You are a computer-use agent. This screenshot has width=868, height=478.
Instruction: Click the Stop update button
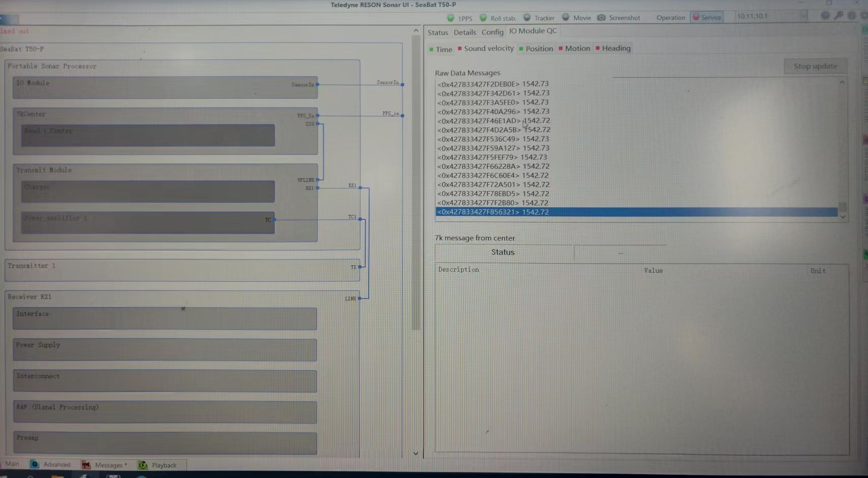tap(815, 66)
